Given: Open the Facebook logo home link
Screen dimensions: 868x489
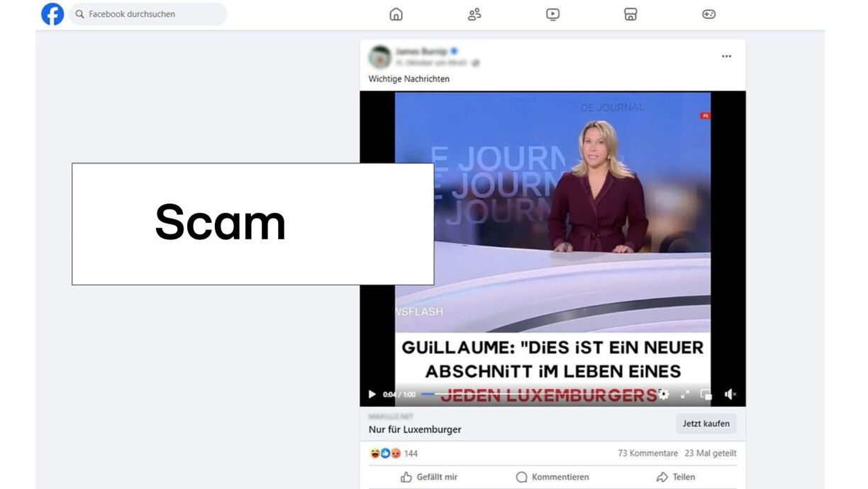Looking at the screenshot, I should point(52,14).
